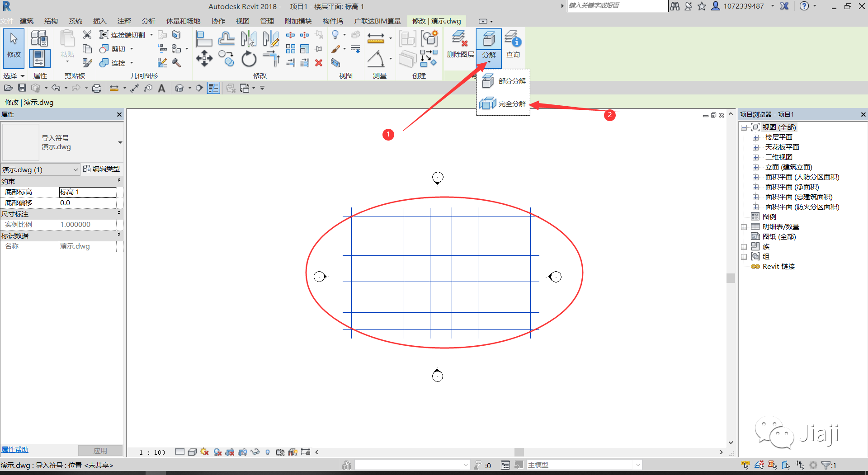
Task: Click the 查询 (Query) tool icon
Action: pos(513,39)
